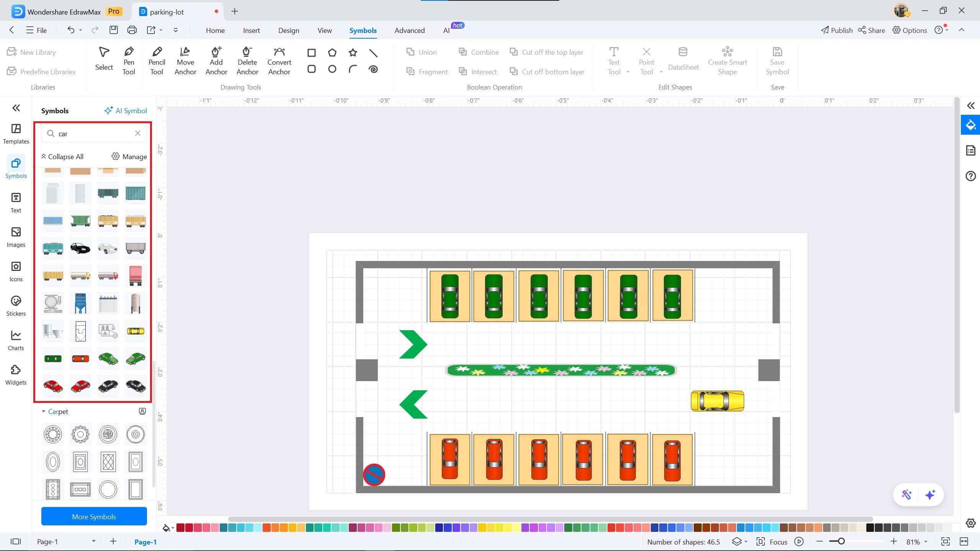The image size is (980, 551).
Task: Click the Add Anchor tool
Action: (x=216, y=61)
